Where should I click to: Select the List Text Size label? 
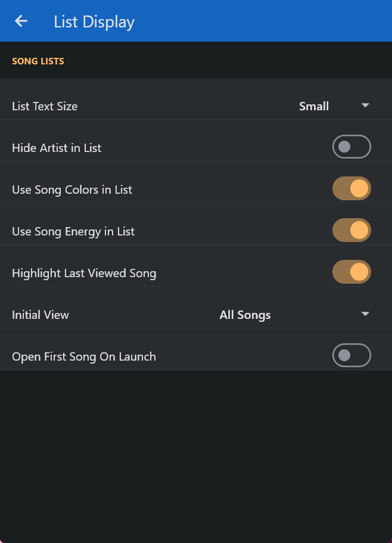click(x=45, y=107)
